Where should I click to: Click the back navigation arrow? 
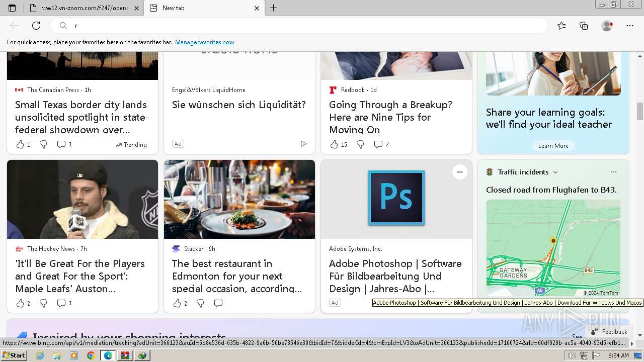14,26
